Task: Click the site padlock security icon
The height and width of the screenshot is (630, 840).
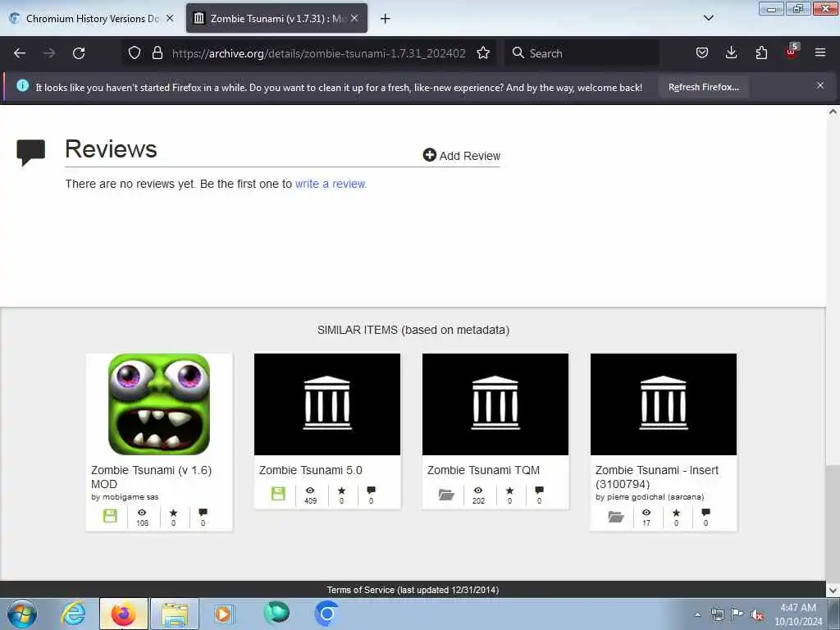Action: pyautogui.click(x=157, y=52)
